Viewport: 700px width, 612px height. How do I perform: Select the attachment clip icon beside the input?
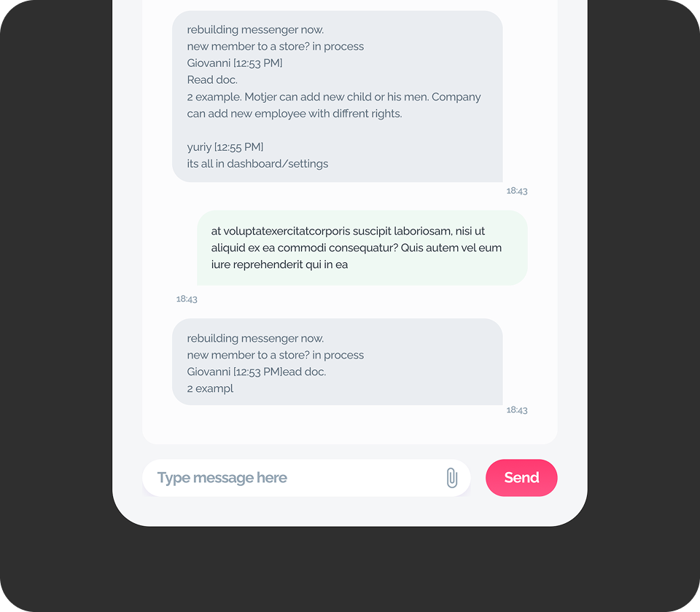coord(451,476)
